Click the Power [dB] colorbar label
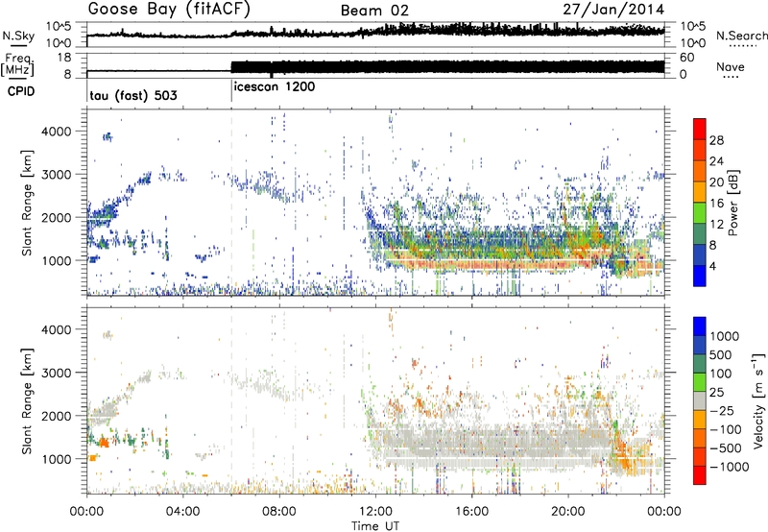 [733, 203]
